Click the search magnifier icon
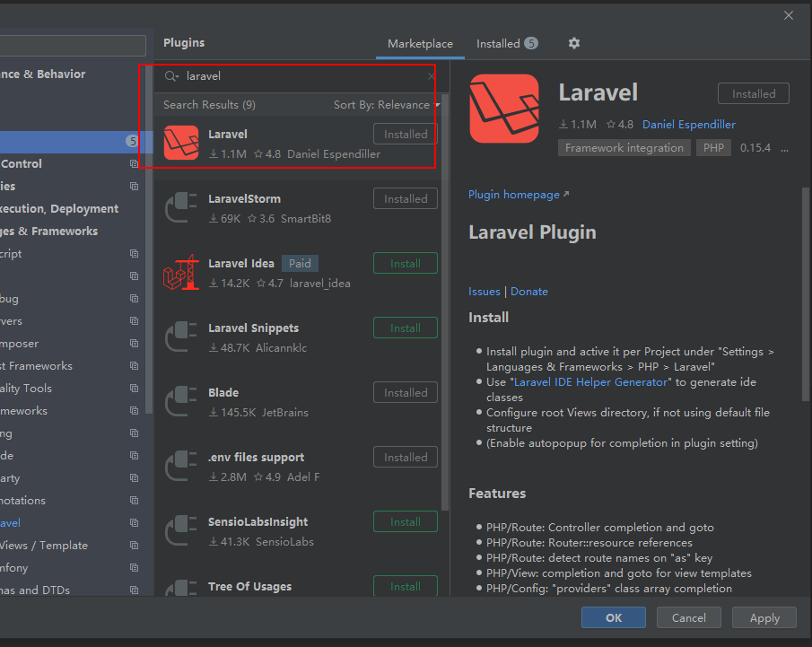Screen dimensions: 812x647 [x=170, y=77]
